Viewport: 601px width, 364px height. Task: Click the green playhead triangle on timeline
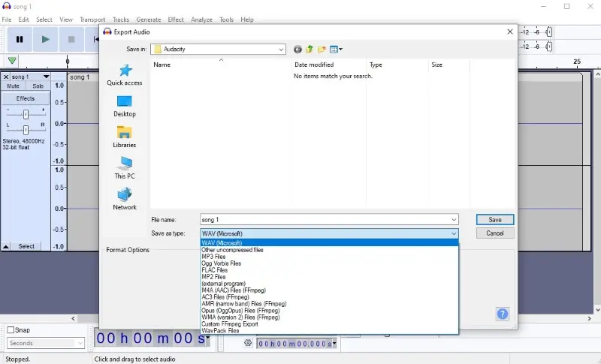tap(12, 61)
